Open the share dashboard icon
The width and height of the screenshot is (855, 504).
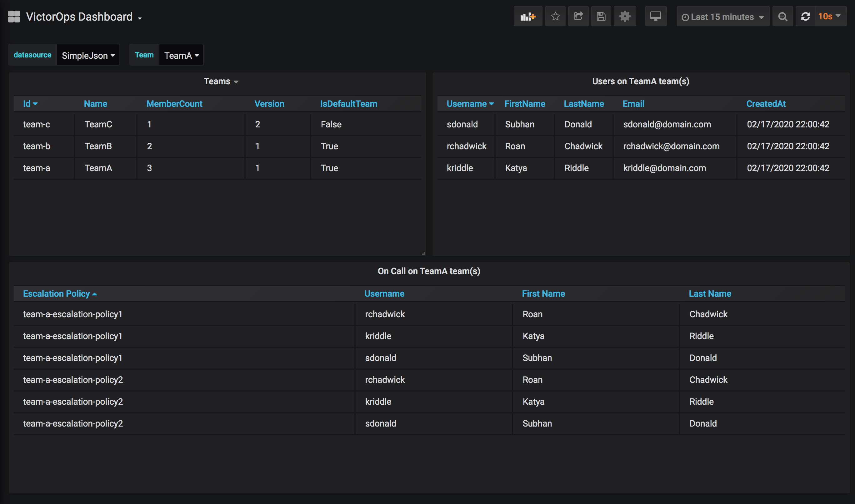(578, 16)
